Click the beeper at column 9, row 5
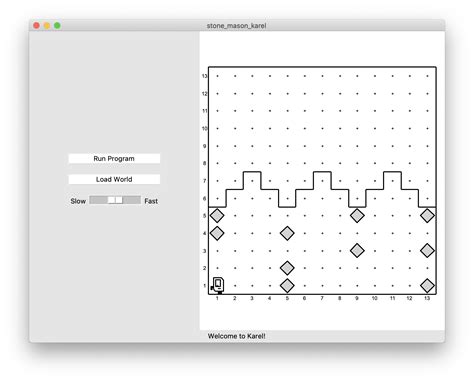 pos(357,216)
